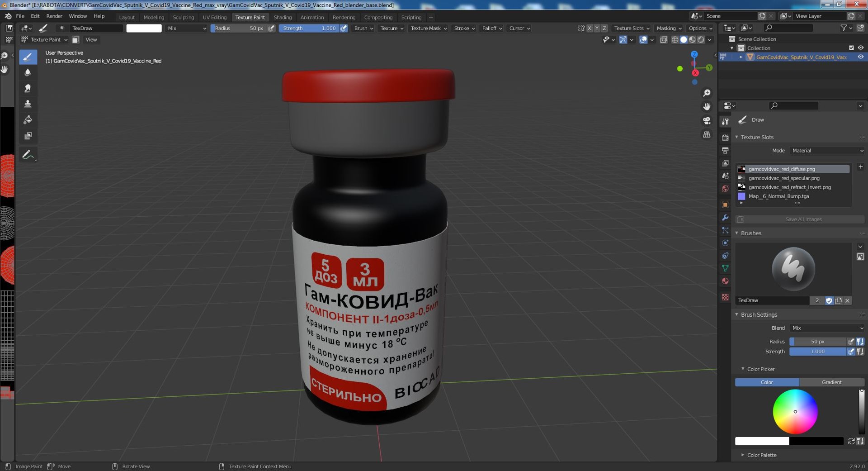868x471 pixels.
Task: Select the Draw brush tool
Action: (x=28, y=57)
